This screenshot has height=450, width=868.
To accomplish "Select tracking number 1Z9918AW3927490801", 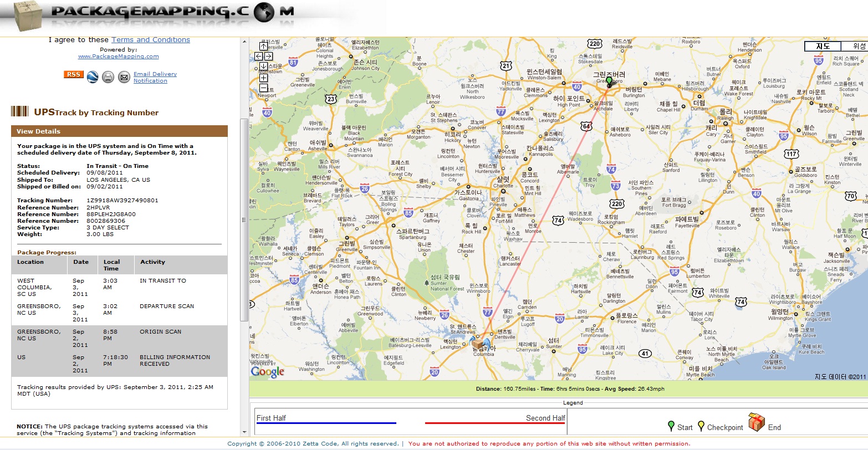I will (x=122, y=201).
